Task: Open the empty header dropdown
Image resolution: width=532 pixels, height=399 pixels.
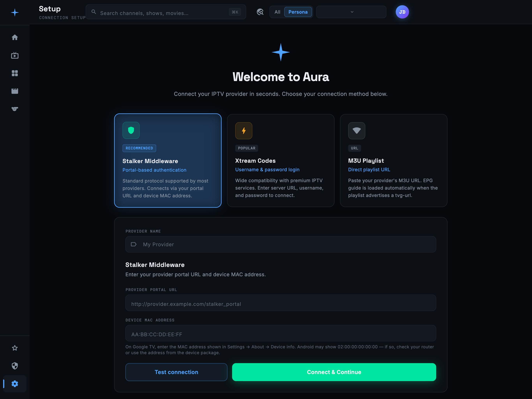Action: [x=351, y=12]
